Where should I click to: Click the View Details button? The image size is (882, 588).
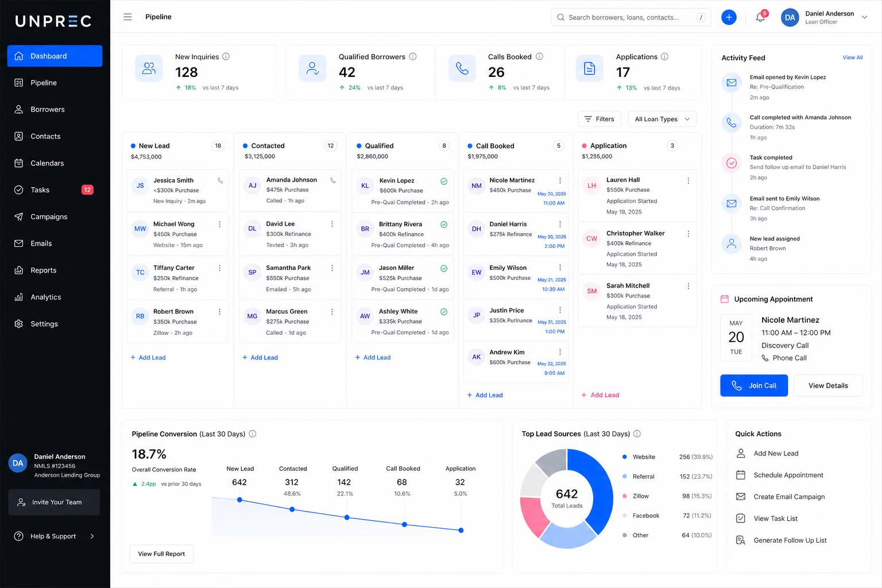[828, 385]
